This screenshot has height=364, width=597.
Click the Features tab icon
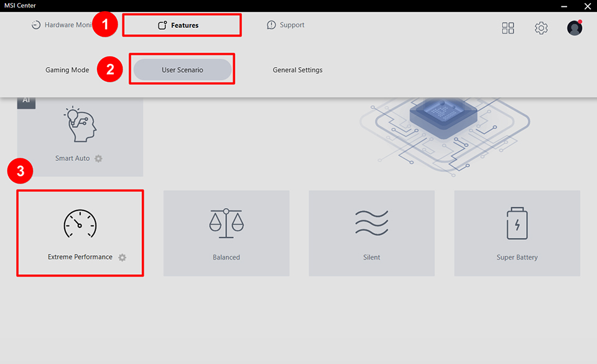tap(162, 25)
